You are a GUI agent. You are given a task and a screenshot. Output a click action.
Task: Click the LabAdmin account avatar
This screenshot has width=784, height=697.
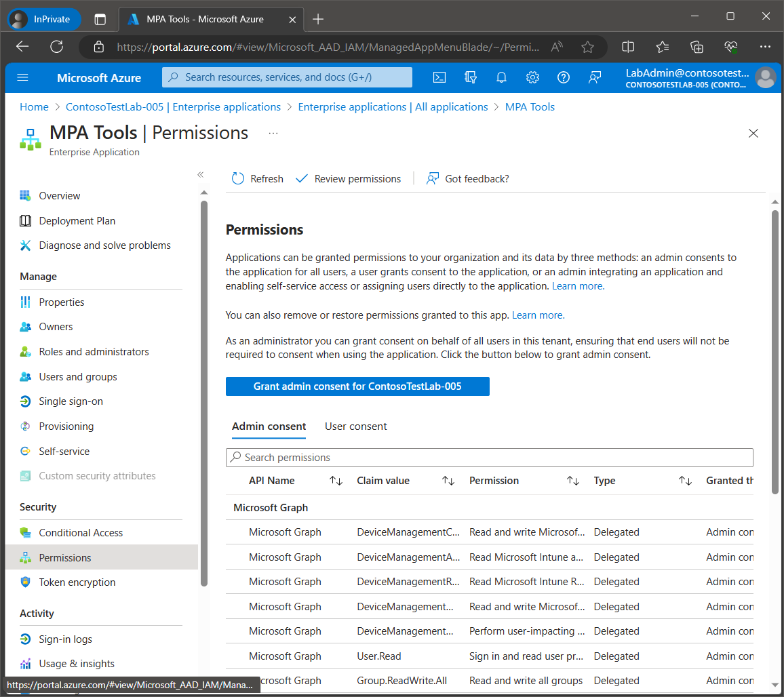pos(766,77)
